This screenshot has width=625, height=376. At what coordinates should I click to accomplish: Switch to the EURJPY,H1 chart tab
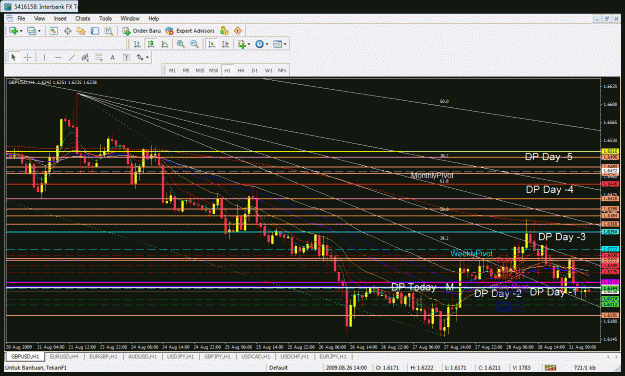(x=333, y=356)
